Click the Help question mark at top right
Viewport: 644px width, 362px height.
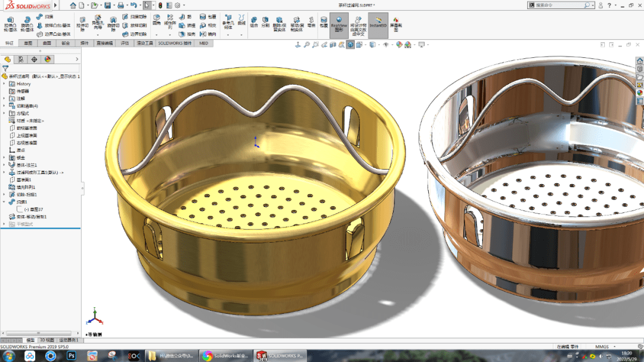609,5
